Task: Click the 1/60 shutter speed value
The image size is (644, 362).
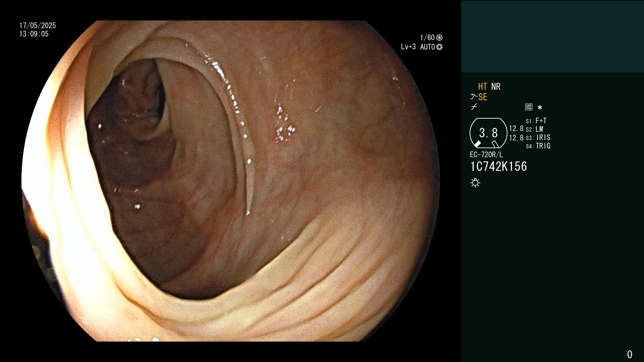Action: coord(427,38)
